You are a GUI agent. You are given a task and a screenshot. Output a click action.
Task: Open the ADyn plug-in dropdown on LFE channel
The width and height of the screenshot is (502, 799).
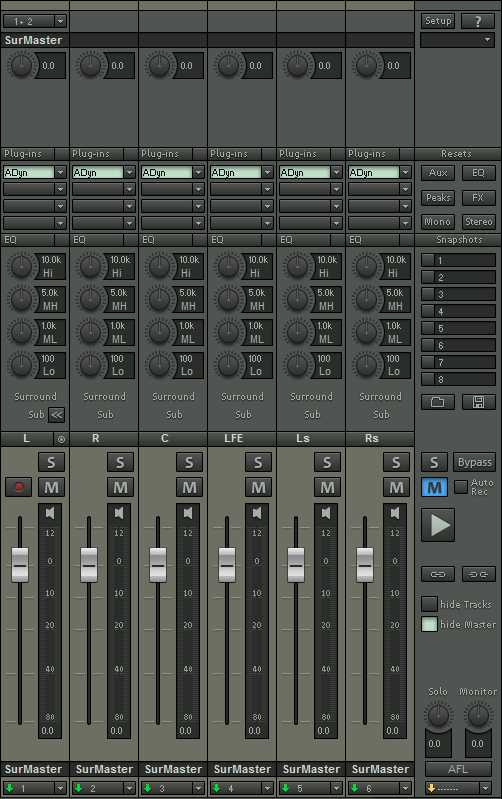(267, 172)
